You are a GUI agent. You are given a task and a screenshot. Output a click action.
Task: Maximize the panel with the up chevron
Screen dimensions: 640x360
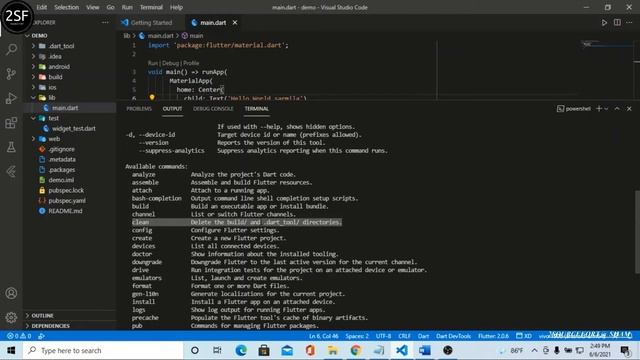tap(617, 109)
